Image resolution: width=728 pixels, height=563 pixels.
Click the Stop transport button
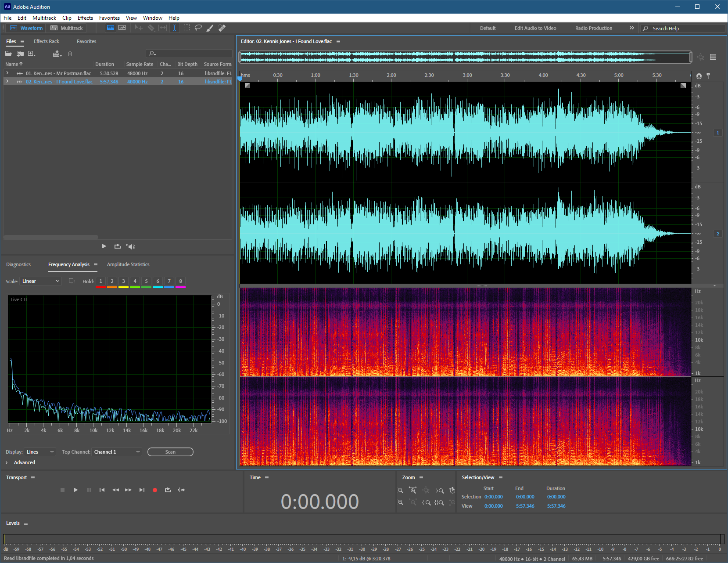[x=62, y=490]
